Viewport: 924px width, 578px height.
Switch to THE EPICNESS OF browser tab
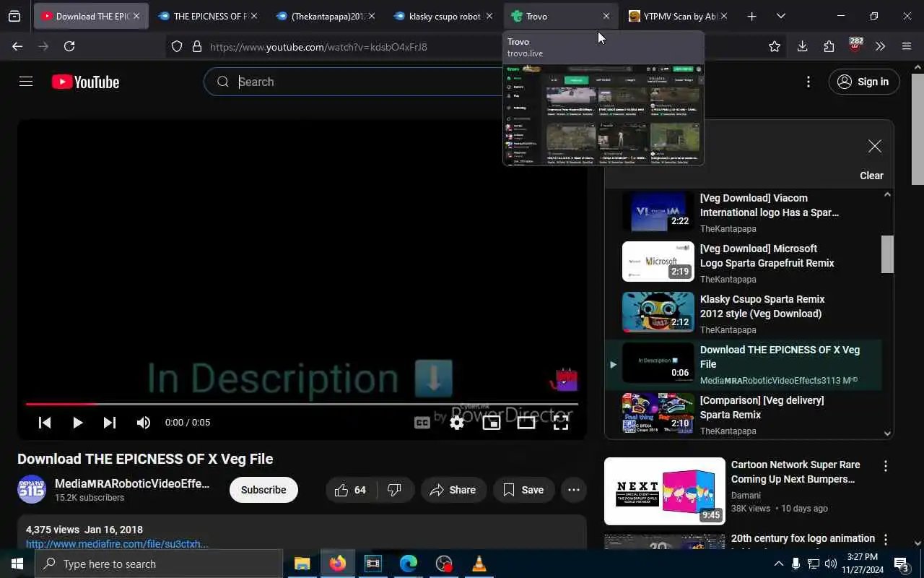coord(208,16)
